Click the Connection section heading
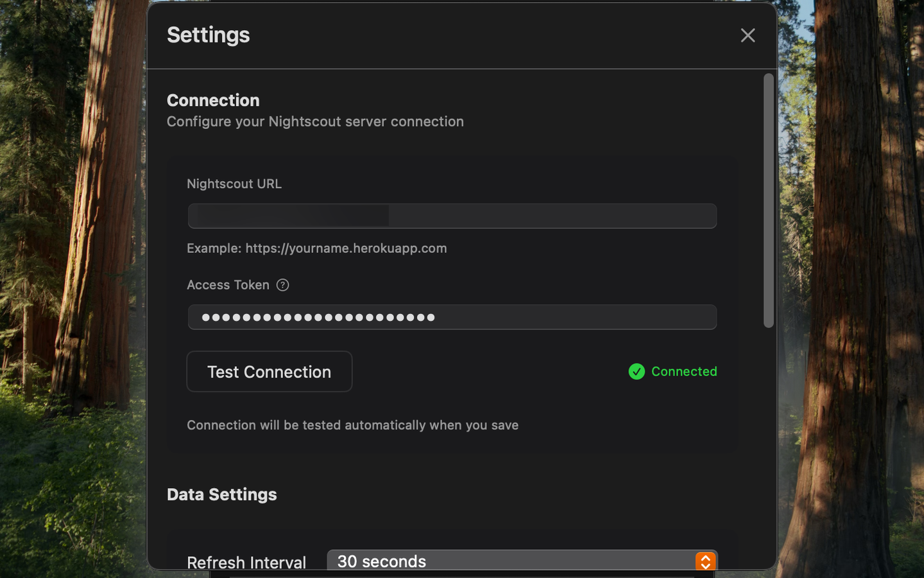 click(213, 101)
